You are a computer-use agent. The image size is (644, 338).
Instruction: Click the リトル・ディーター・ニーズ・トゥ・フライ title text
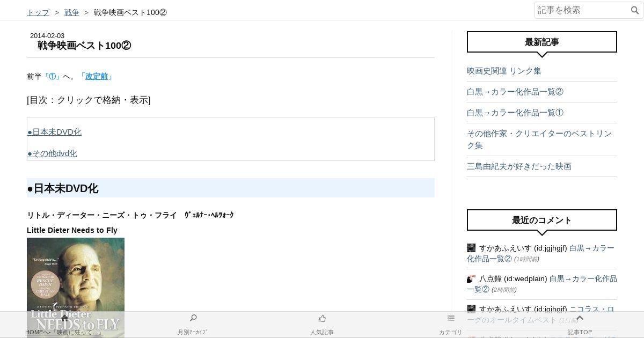point(102,215)
